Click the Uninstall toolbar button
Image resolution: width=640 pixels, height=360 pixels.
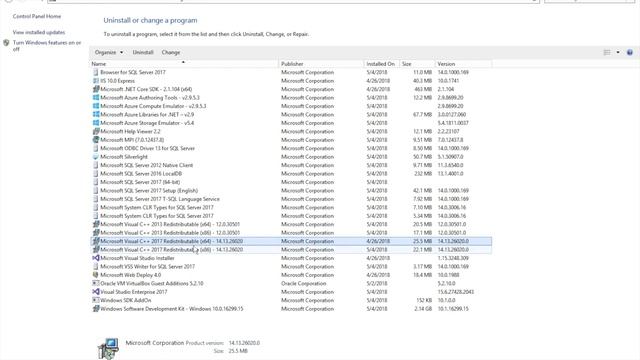coord(143,52)
